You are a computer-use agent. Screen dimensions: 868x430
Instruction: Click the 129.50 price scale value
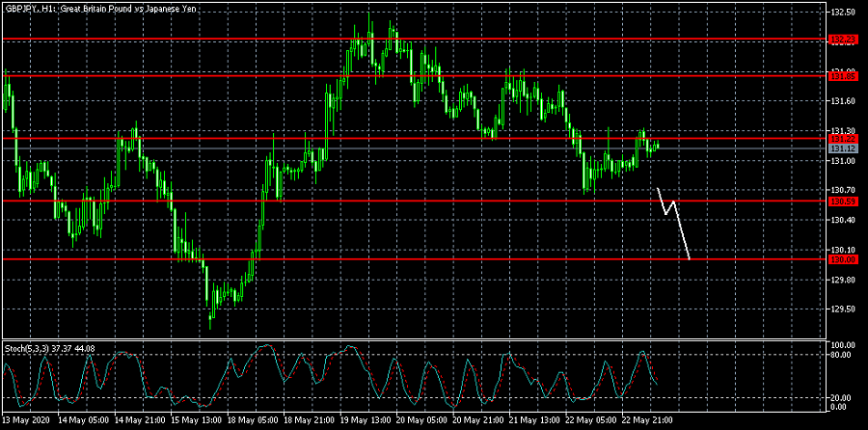point(843,309)
